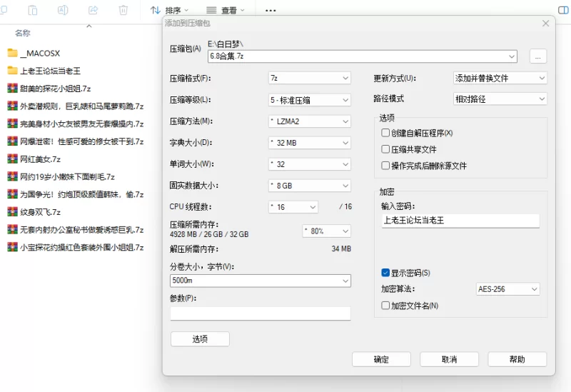Viewport: 571px width, 392px height.
Task: Open the three-dot more options in toolbar
Action: tap(271, 11)
